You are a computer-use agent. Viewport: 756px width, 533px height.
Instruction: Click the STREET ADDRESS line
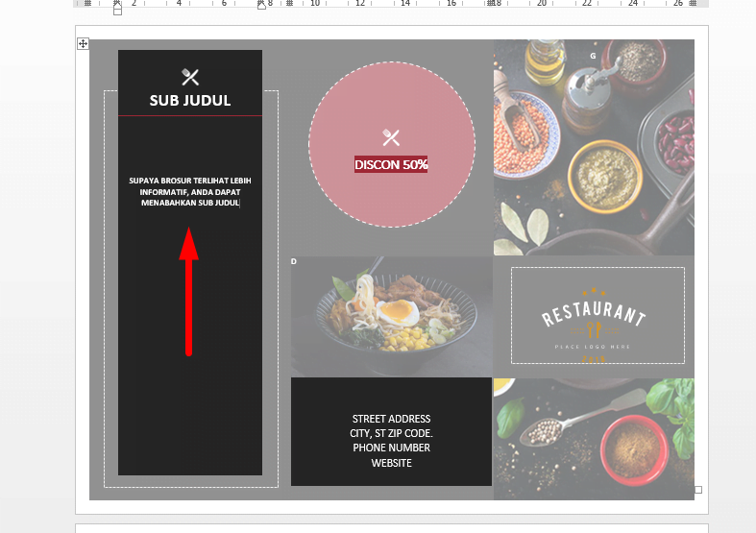point(391,419)
